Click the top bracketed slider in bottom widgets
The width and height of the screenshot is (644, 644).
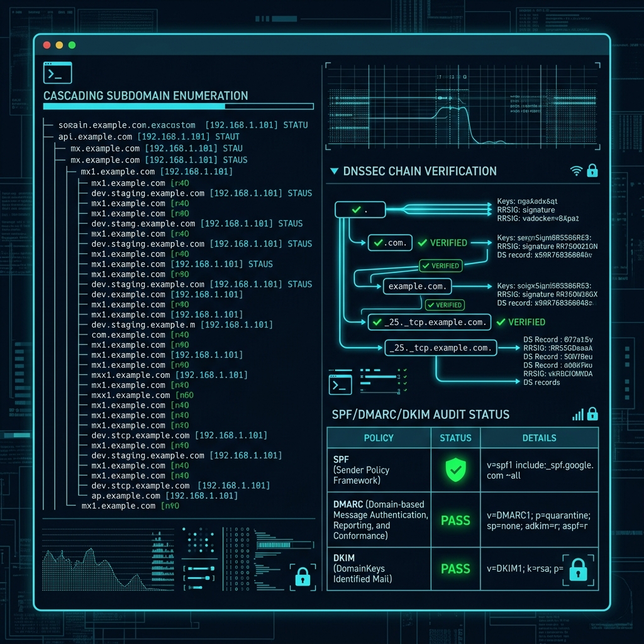199,569
